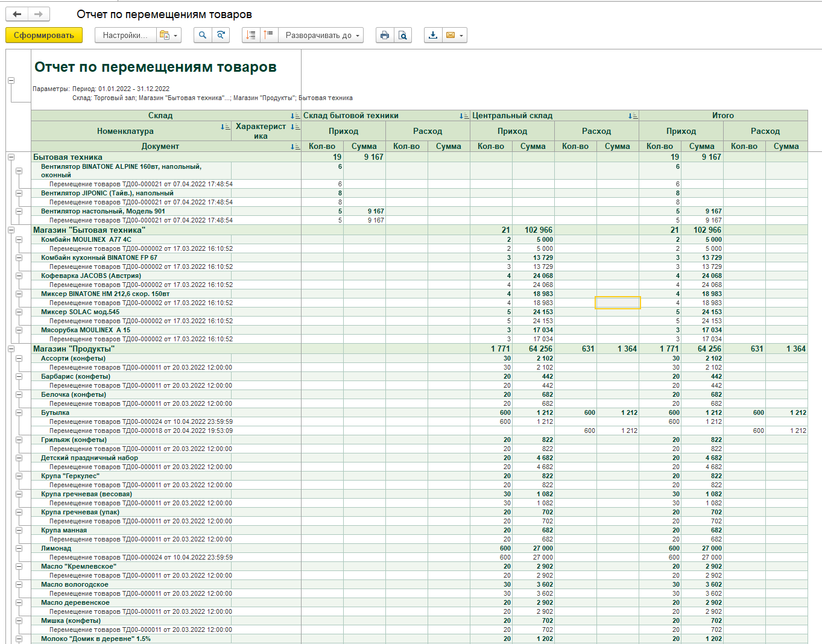Select the Склад column header cell
Image resolution: width=822 pixels, height=644 pixels.
click(x=166, y=116)
